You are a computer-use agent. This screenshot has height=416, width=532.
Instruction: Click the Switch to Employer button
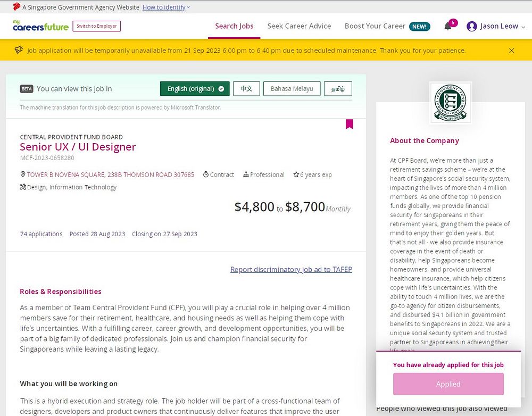point(97,26)
